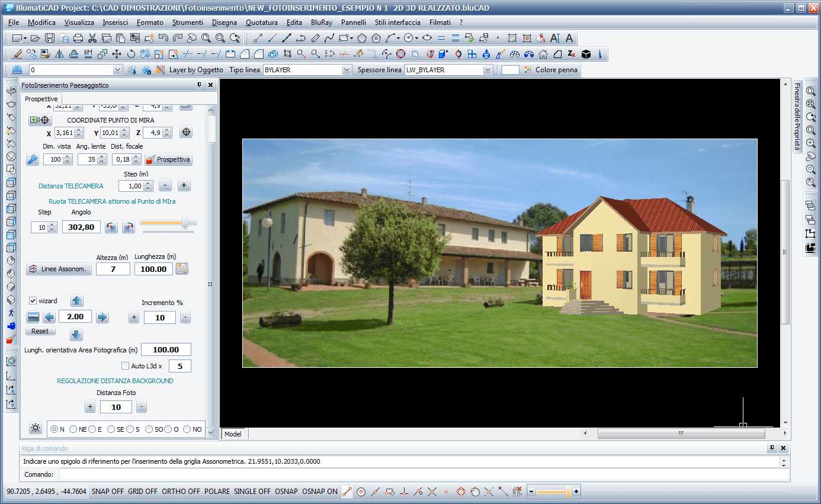The height and width of the screenshot is (504, 821).
Task: Insert single-line text tool with the large A icon
Action: click(x=569, y=38)
